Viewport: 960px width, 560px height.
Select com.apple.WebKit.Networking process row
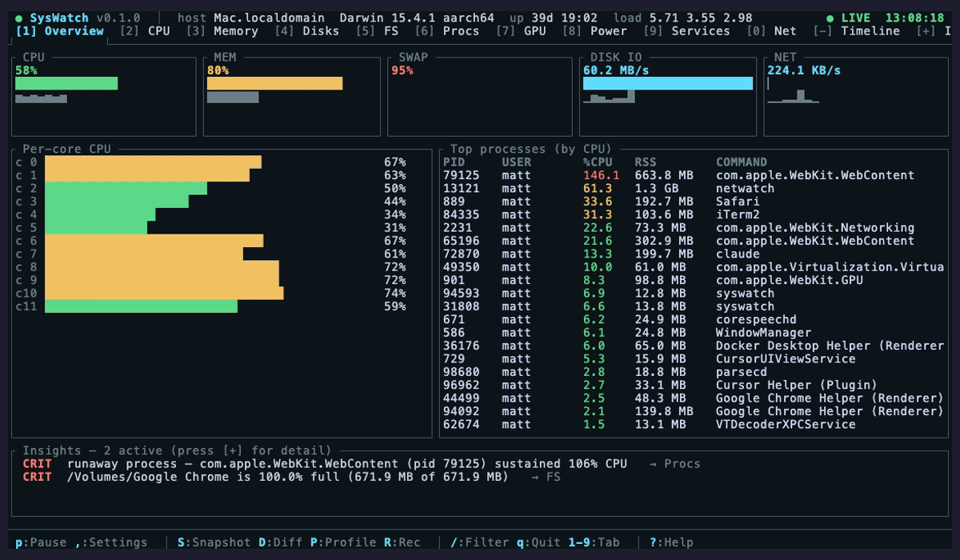click(x=694, y=228)
